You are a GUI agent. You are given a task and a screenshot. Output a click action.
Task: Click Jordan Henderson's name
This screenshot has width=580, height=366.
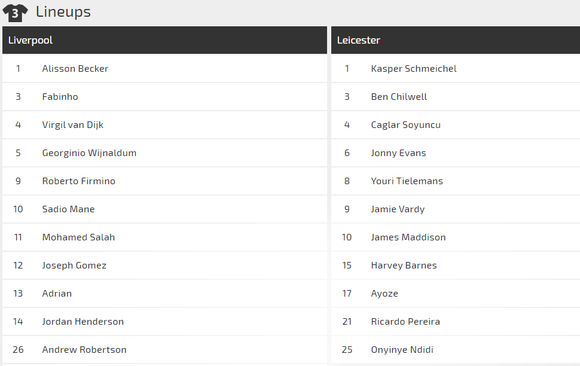(83, 322)
